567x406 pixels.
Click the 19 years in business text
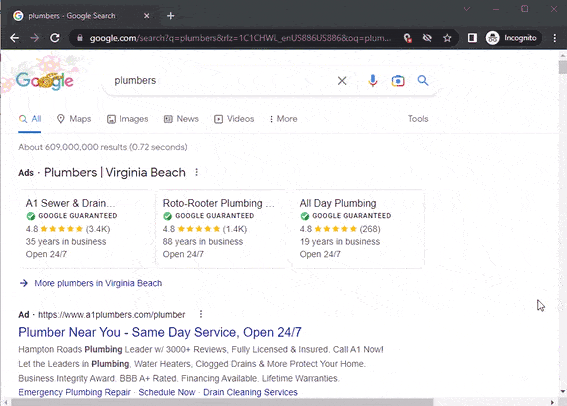coord(340,242)
